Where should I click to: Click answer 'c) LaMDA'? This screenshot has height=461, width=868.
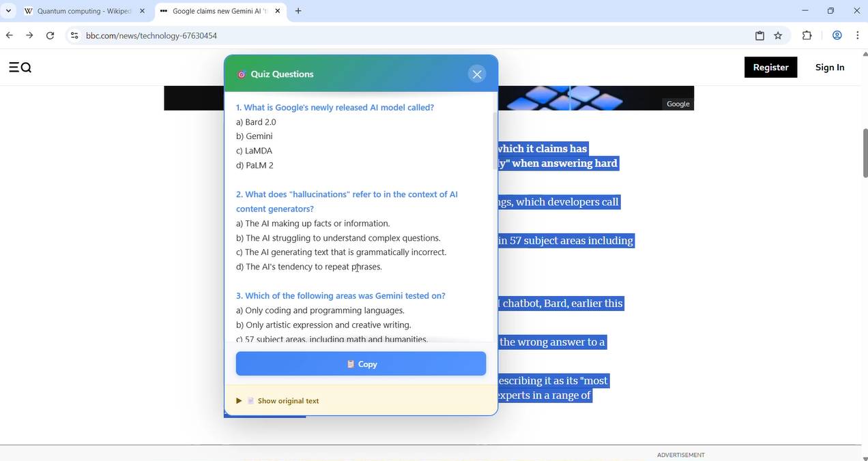click(255, 151)
